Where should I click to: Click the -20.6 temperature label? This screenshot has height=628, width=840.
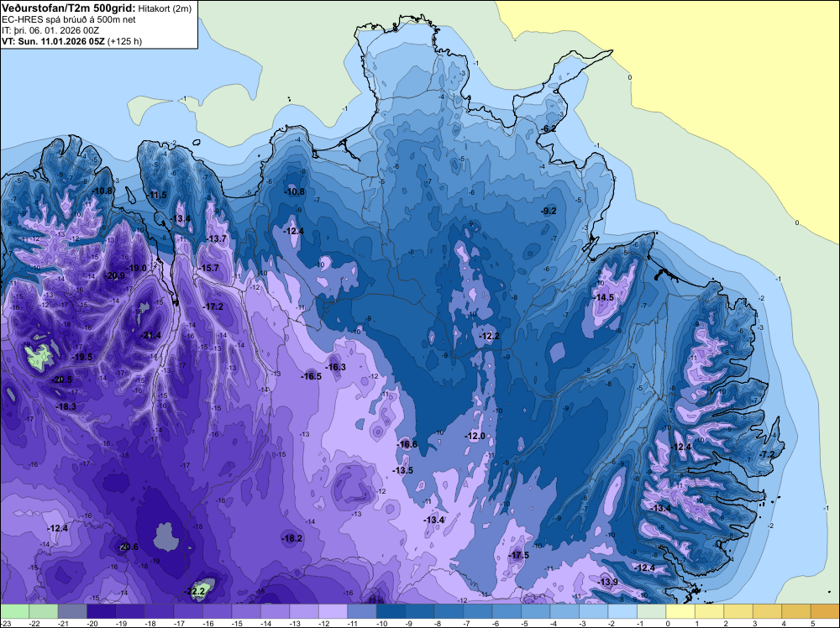coord(129,547)
